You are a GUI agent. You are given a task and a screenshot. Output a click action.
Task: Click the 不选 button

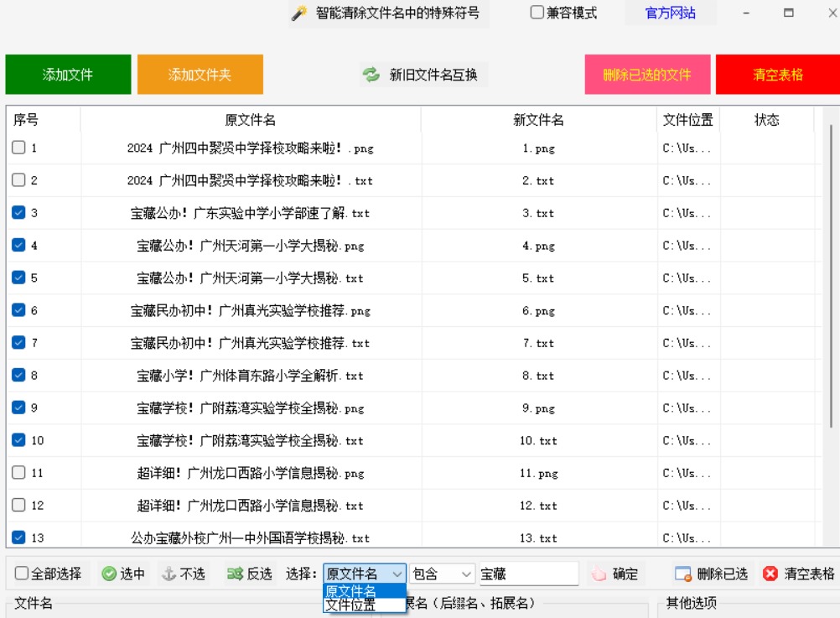click(x=184, y=574)
